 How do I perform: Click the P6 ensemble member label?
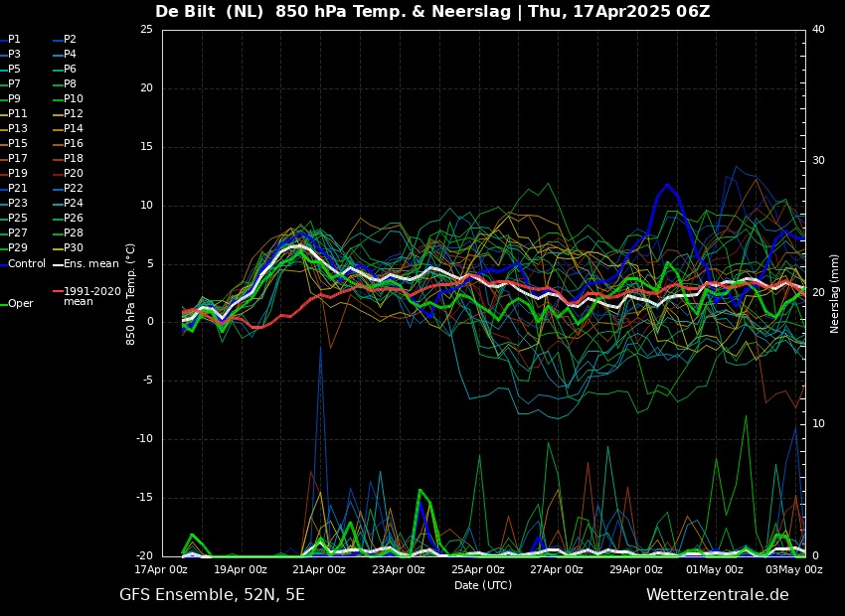[66, 69]
